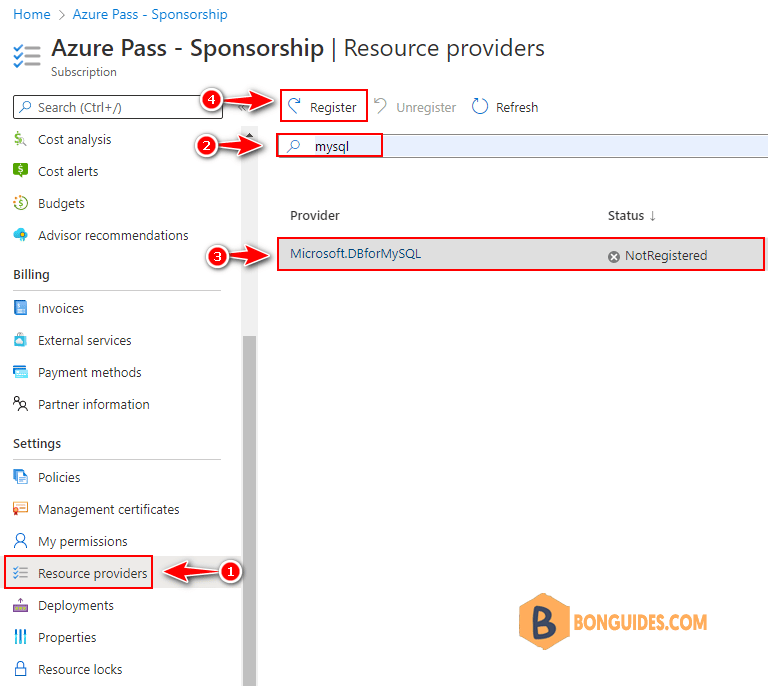Select the Microsoft.DBforMySQL provider row

click(521, 254)
